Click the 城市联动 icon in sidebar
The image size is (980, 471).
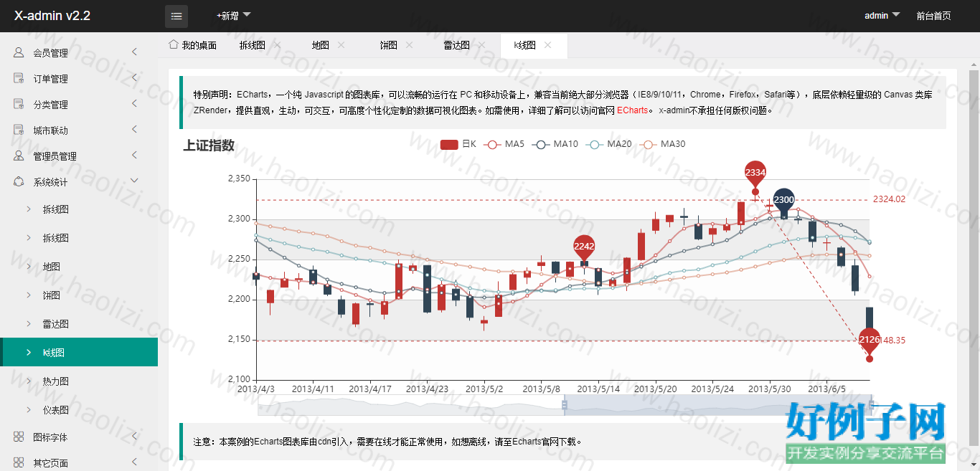click(19, 130)
